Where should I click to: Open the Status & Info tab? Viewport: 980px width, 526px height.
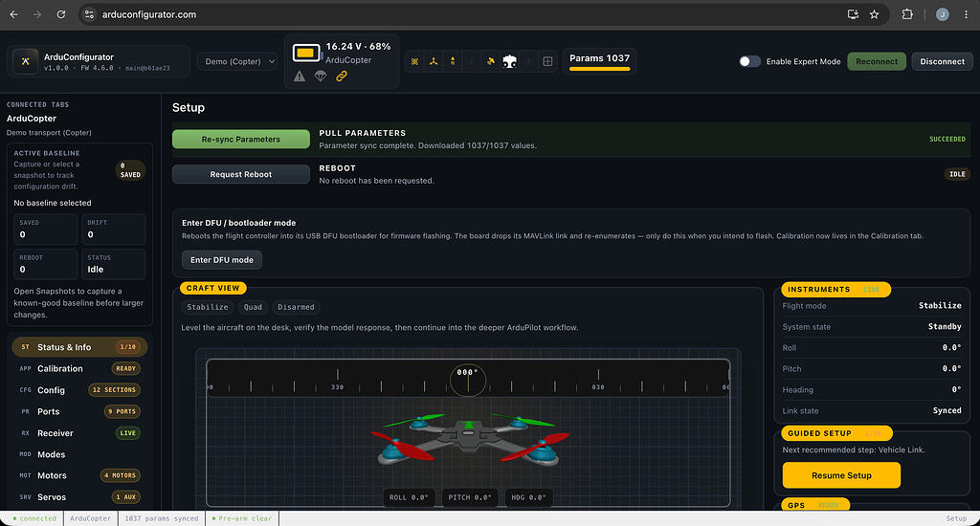pyautogui.click(x=79, y=347)
